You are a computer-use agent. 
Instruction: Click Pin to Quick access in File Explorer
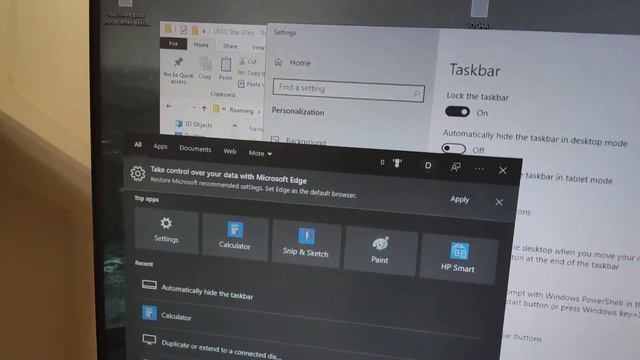(178, 70)
